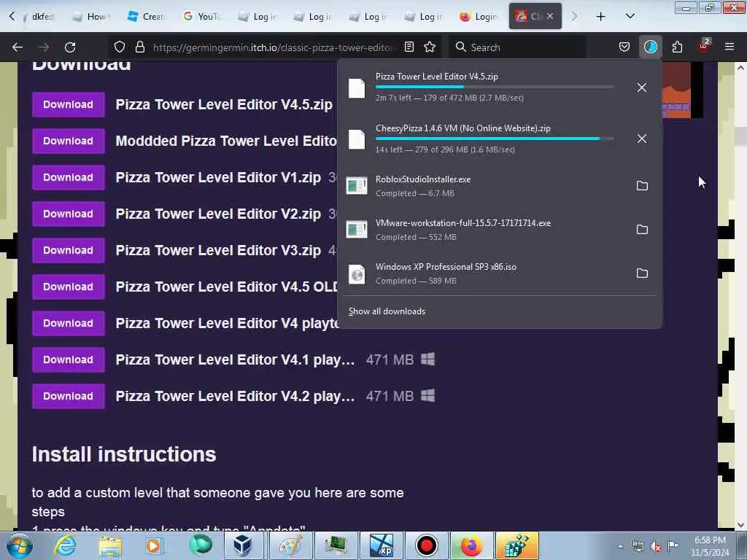
Task: Click V4.5.zip download progress bar
Action: click(x=494, y=87)
